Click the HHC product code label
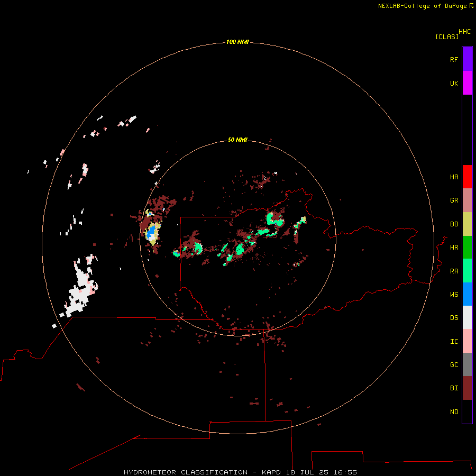The image size is (476, 476). [x=464, y=32]
